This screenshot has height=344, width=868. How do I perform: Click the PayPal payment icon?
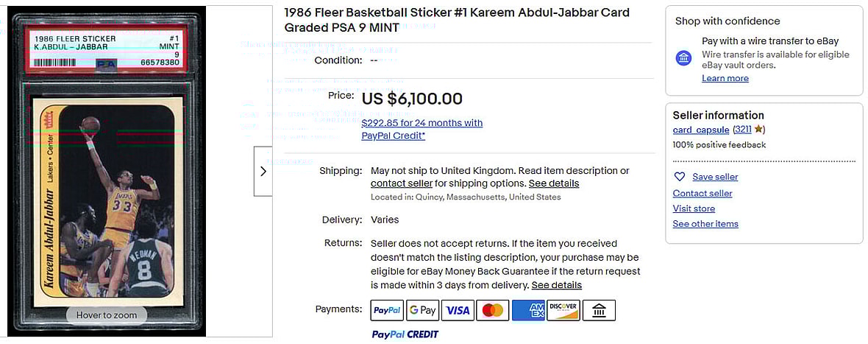tap(387, 310)
